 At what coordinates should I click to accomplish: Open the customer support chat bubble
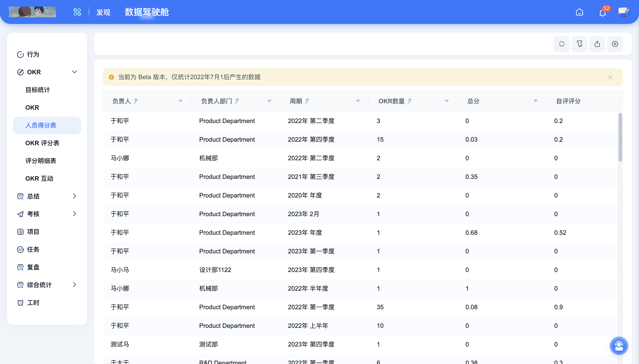coord(619,346)
